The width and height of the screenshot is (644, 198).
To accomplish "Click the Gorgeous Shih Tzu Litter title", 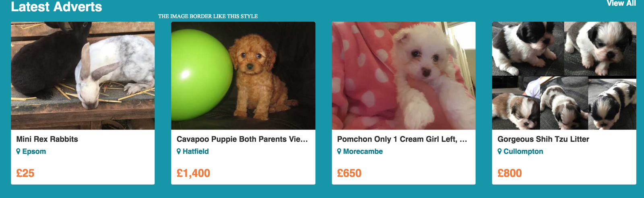I will point(543,139).
